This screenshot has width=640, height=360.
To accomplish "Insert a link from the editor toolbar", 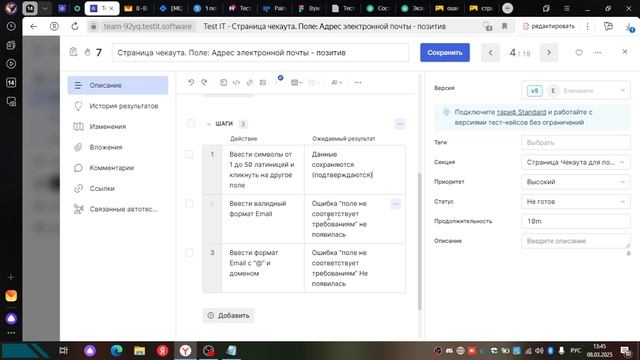I will (x=249, y=82).
